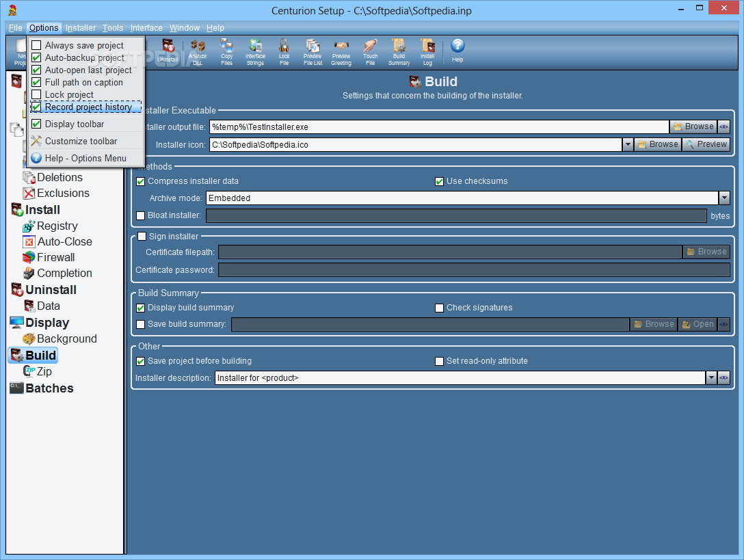
Task: Open the Tools menu
Action: (x=113, y=28)
